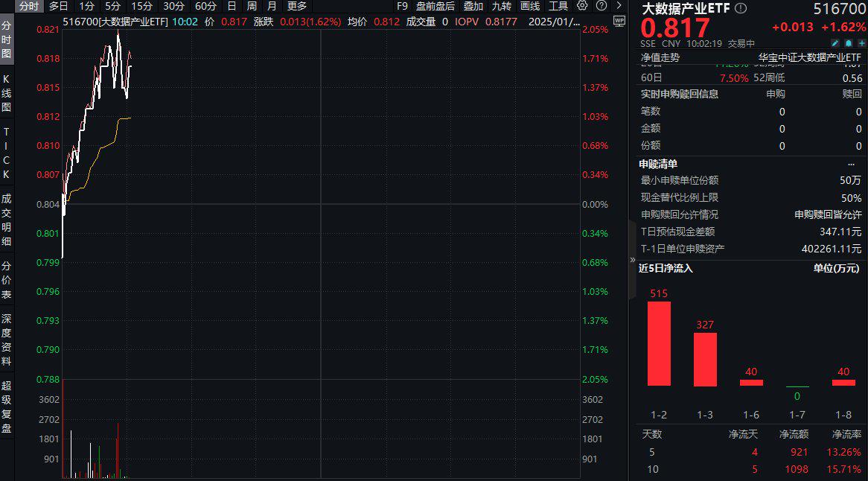Viewport: 868px width, 481px height.
Task: Activate the 叠加 overlay tool
Action: [x=473, y=6]
